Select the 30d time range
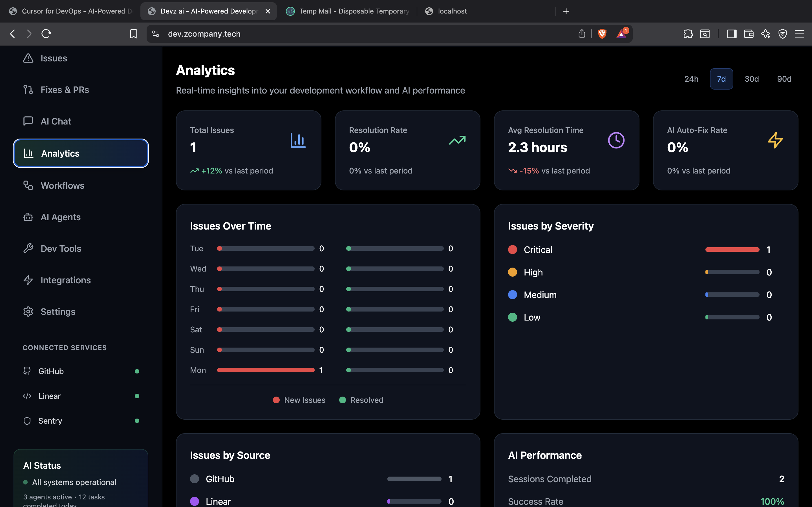This screenshot has width=812, height=507. (x=751, y=79)
